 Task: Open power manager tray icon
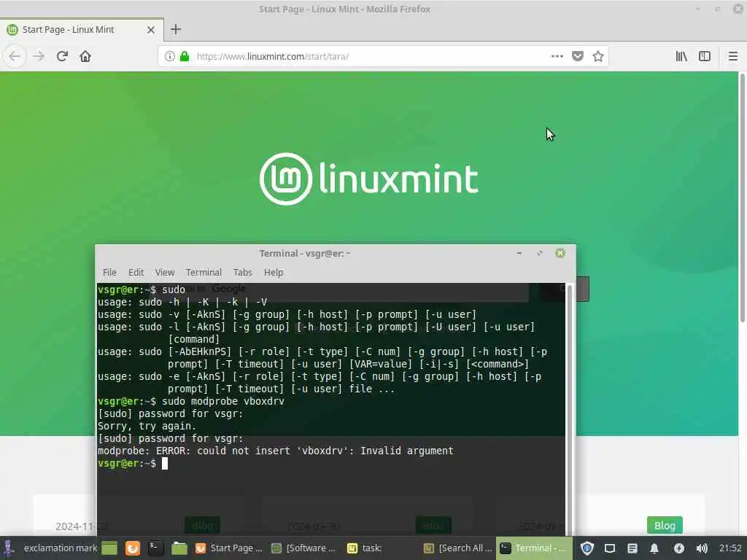click(x=678, y=548)
